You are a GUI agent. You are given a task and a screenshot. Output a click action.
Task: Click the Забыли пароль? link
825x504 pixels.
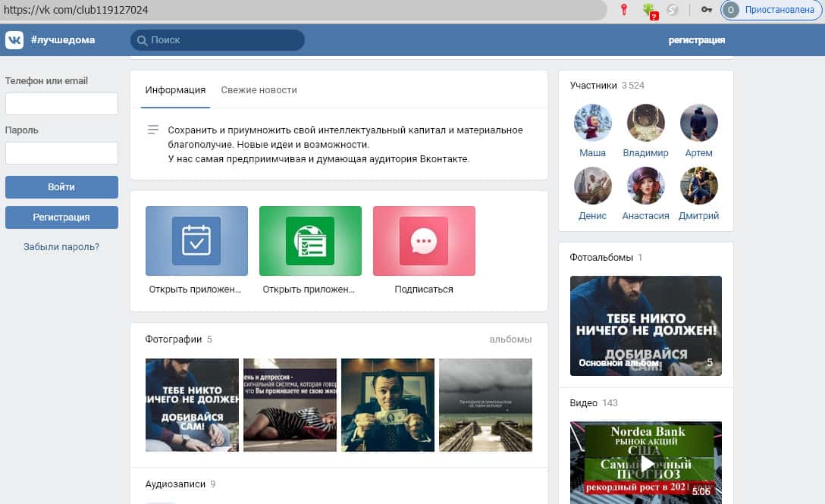pos(61,246)
